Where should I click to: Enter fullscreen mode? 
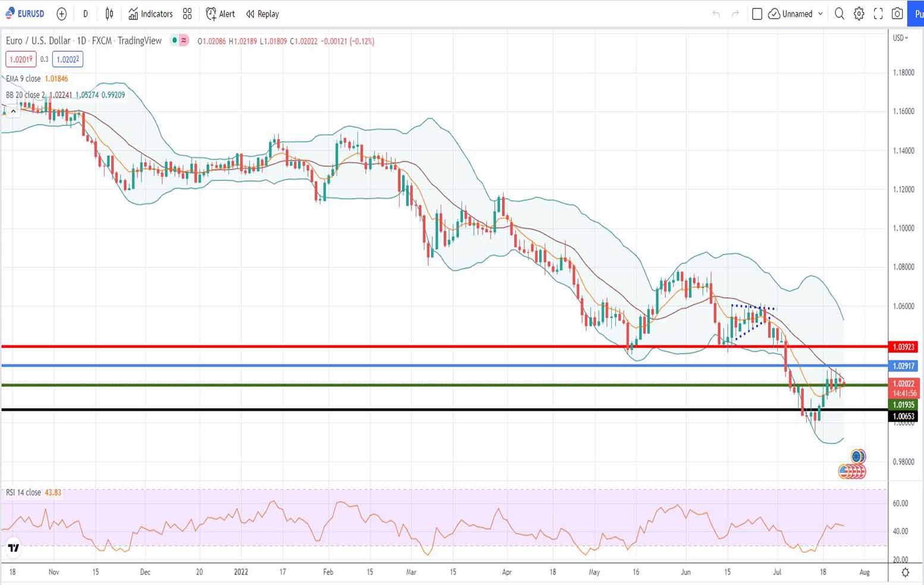point(878,14)
